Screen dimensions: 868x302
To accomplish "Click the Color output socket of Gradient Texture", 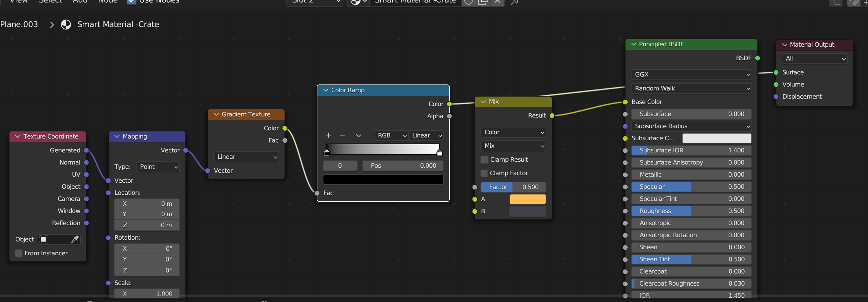I will tap(285, 128).
